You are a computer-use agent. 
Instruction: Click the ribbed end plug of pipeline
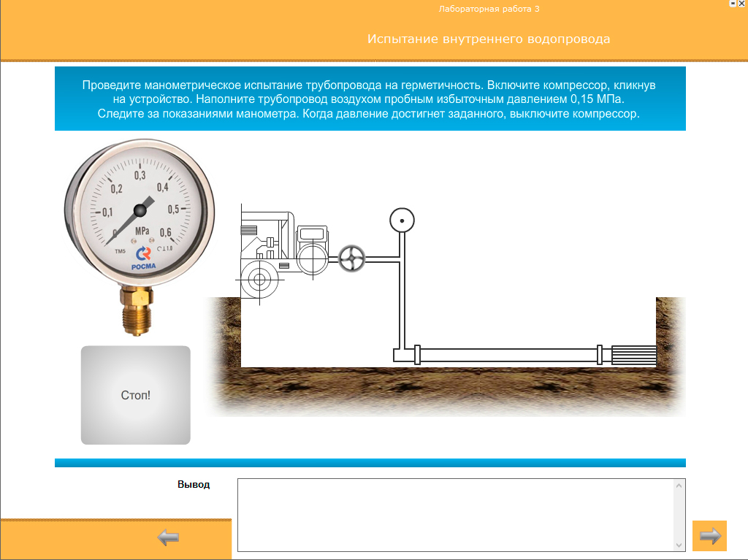(x=634, y=355)
